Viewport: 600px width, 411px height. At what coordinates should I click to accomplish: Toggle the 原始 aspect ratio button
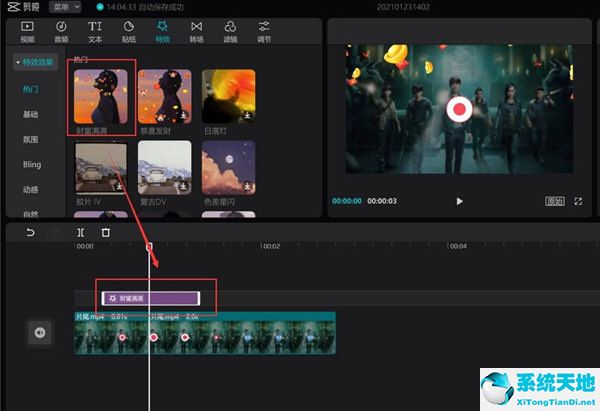coord(554,201)
